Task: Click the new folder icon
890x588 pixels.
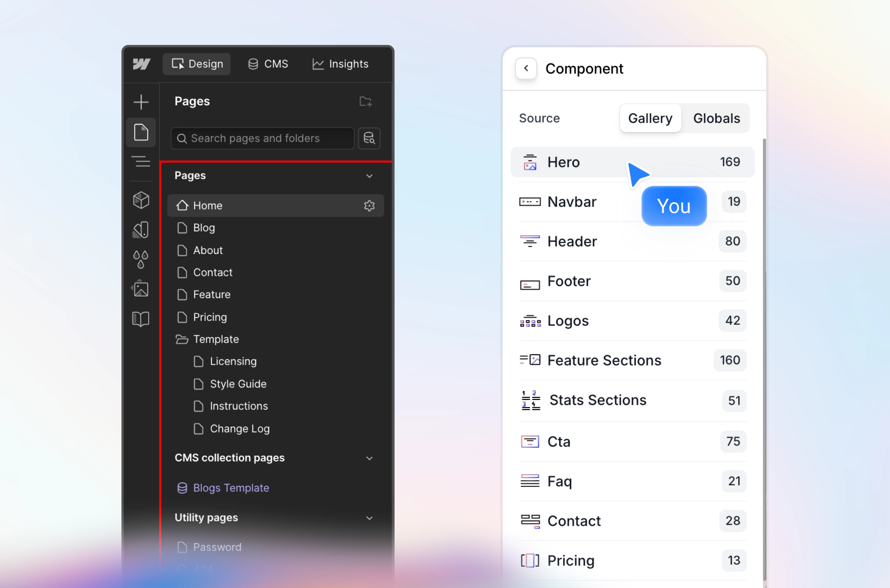Action: tap(365, 101)
